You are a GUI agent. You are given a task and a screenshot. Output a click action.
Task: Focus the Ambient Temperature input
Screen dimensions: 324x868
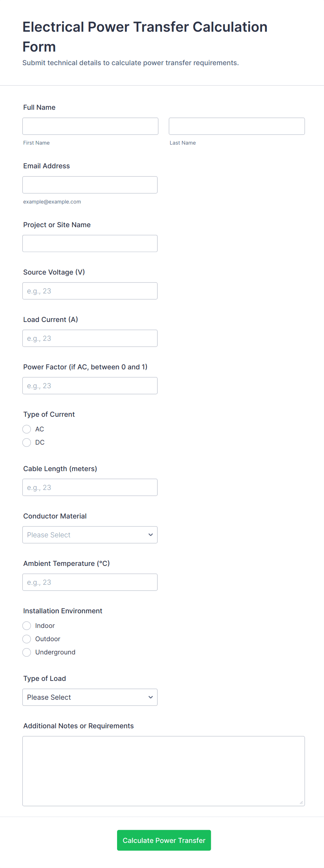pyautogui.click(x=90, y=582)
